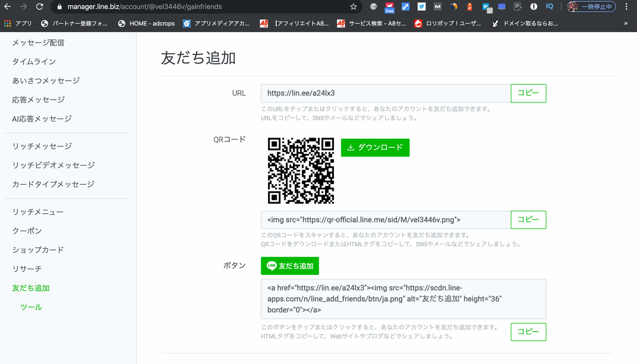The height and width of the screenshot is (364, 637).
Task: Open the Chrome three-dot menu
Action: click(627, 7)
